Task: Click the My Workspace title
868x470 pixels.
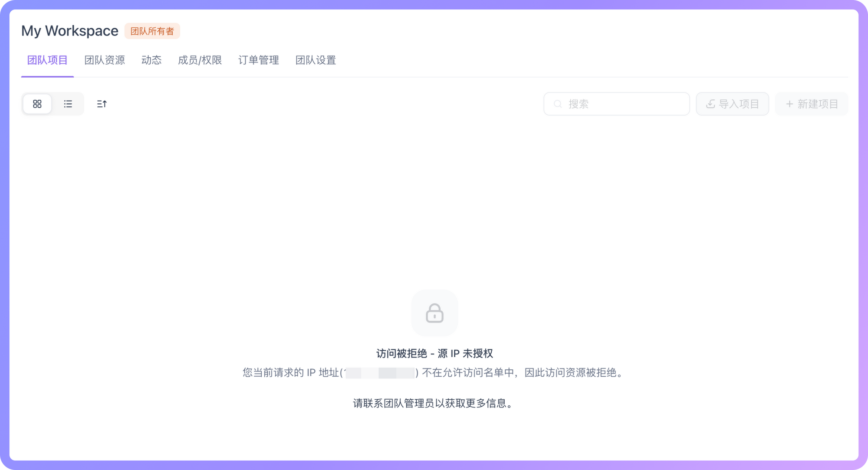Action: coord(70,31)
